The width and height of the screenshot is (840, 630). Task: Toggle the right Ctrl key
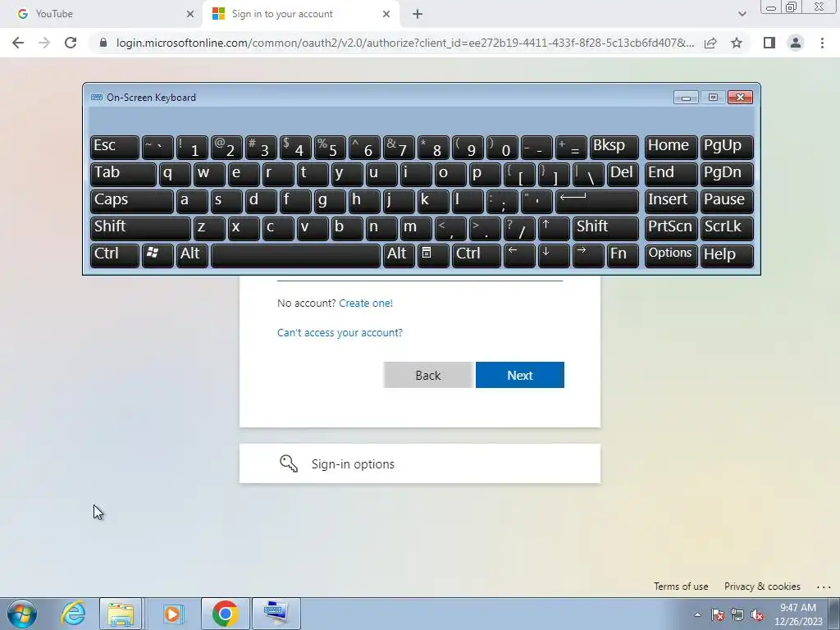(x=477, y=255)
